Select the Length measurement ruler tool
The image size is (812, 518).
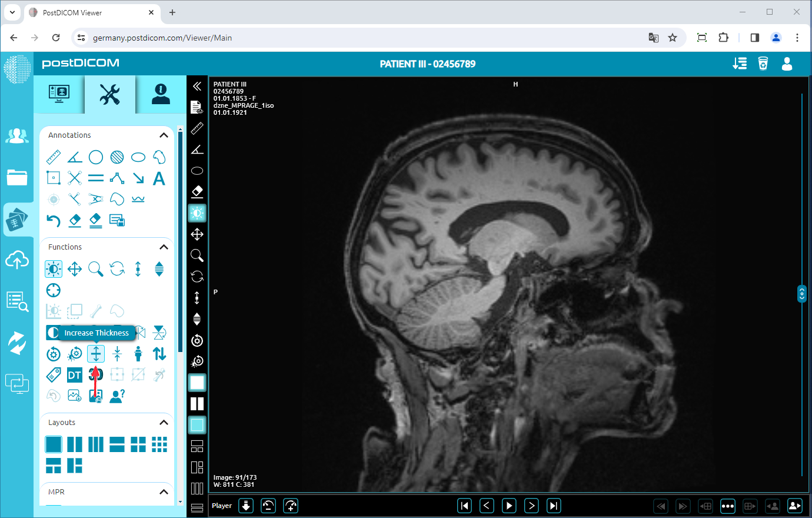coord(54,157)
